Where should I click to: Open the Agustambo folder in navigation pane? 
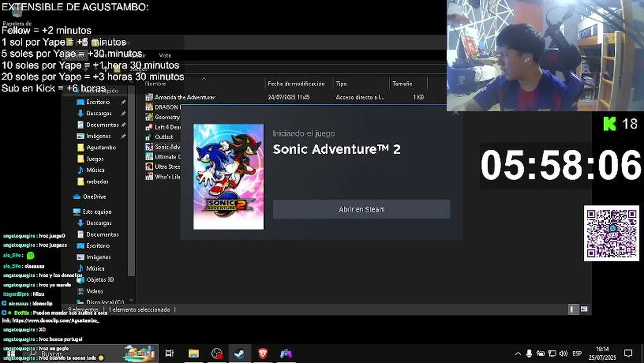click(x=101, y=147)
